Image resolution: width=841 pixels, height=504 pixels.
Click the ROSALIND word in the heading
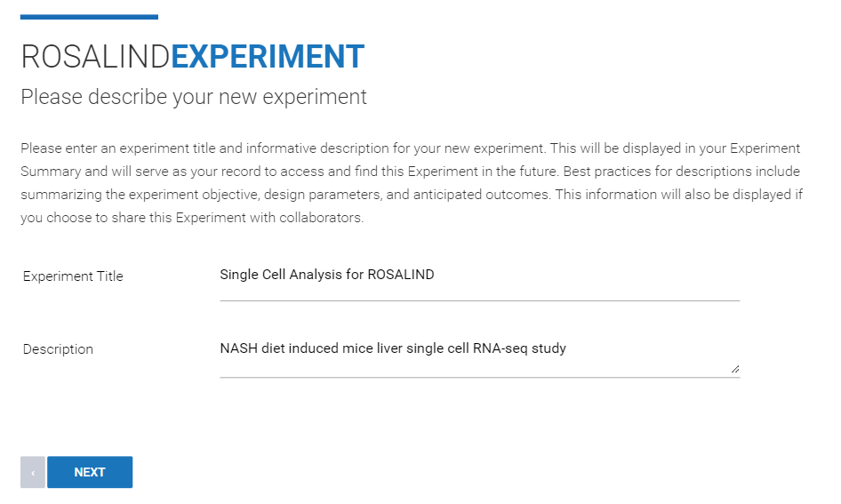pos(95,57)
